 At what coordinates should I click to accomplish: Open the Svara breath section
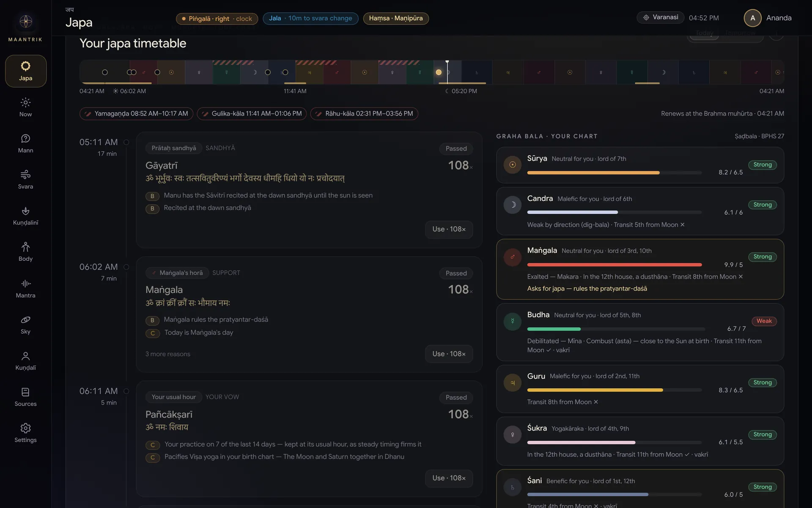[x=26, y=179]
